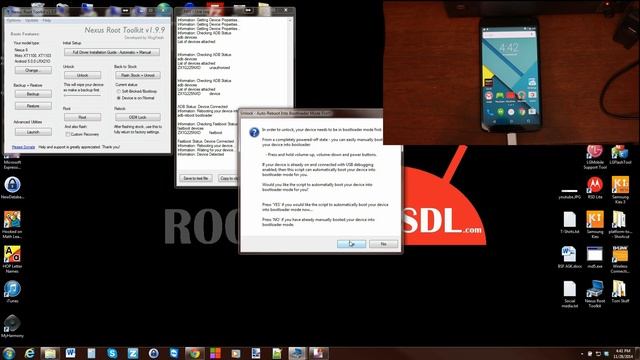Image resolution: width=640 pixels, height=360 pixels.
Task: Select the youtube.JPG file on the desktop
Action: point(569,193)
